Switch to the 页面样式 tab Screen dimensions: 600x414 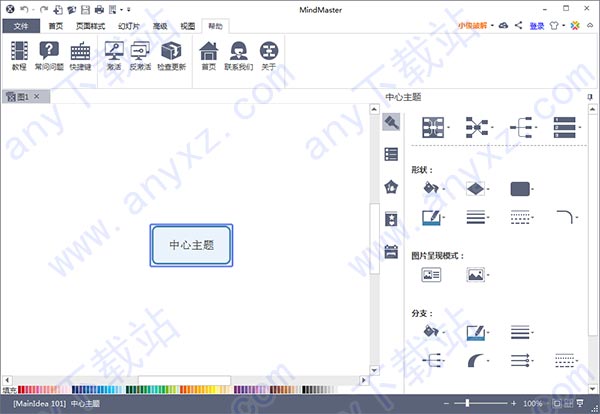(90, 26)
